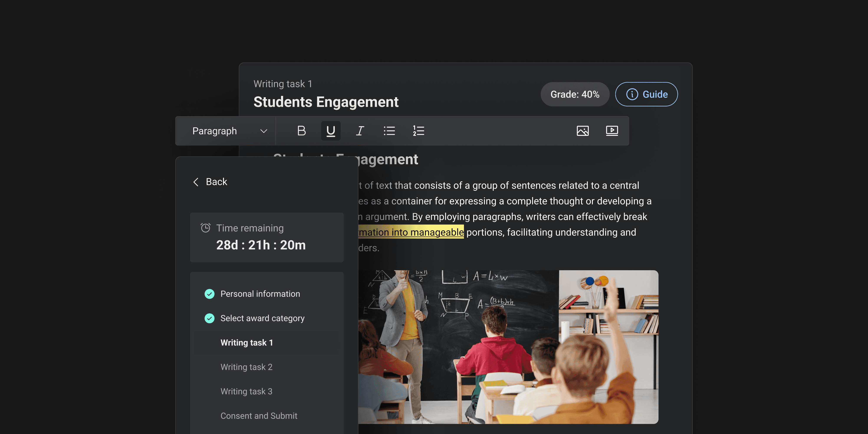The height and width of the screenshot is (434, 868).
Task: Click the Personal information completed checkmark
Action: click(210, 294)
